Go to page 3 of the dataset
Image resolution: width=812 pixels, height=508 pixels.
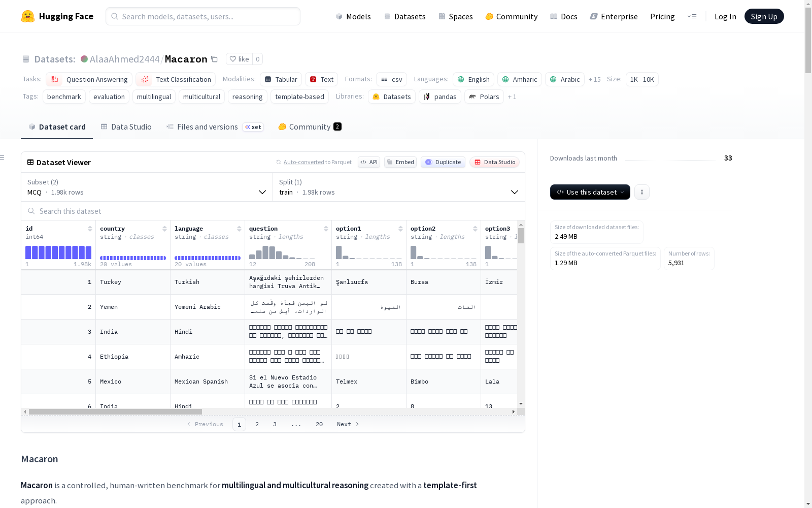tap(275, 424)
